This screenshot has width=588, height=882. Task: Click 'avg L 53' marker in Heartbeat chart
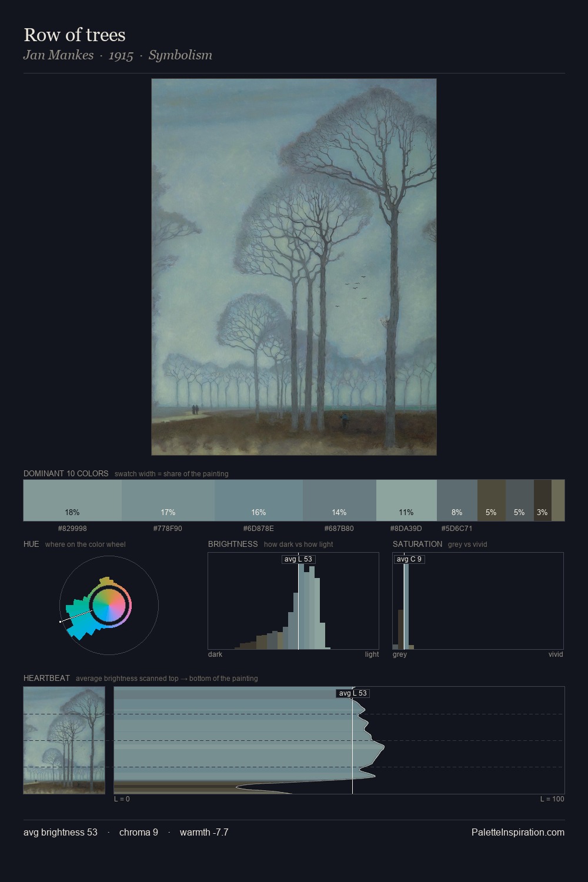click(x=353, y=693)
